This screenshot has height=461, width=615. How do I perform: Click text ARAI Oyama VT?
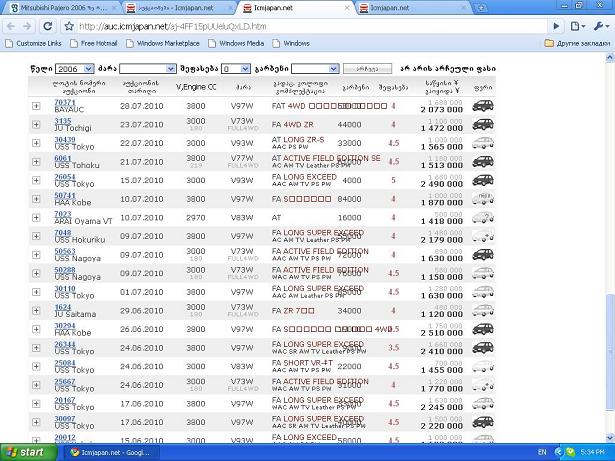84,221
